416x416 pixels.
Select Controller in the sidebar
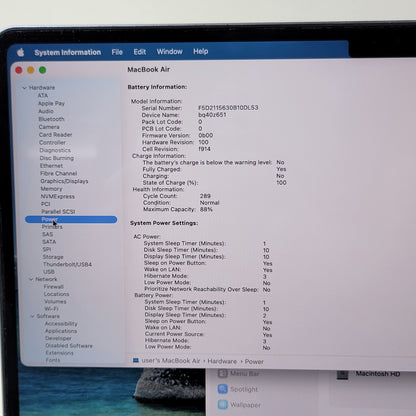point(52,142)
